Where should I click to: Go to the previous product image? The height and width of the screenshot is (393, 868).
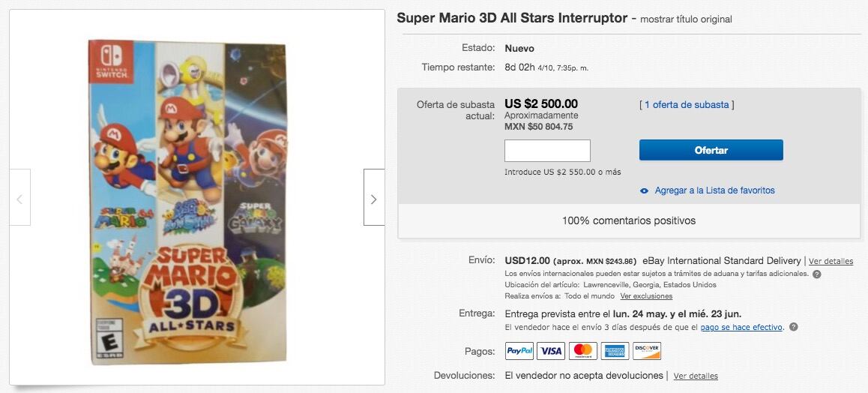tap(20, 197)
